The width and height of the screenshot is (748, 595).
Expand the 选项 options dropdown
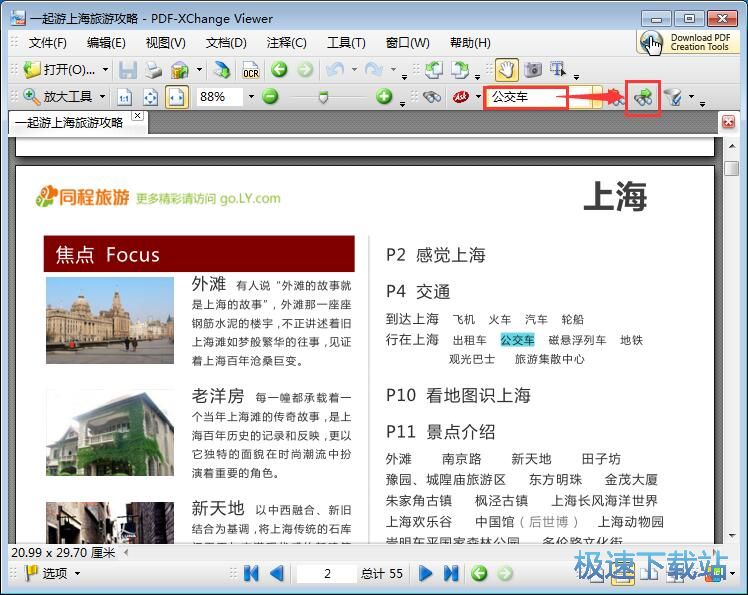(77, 573)
